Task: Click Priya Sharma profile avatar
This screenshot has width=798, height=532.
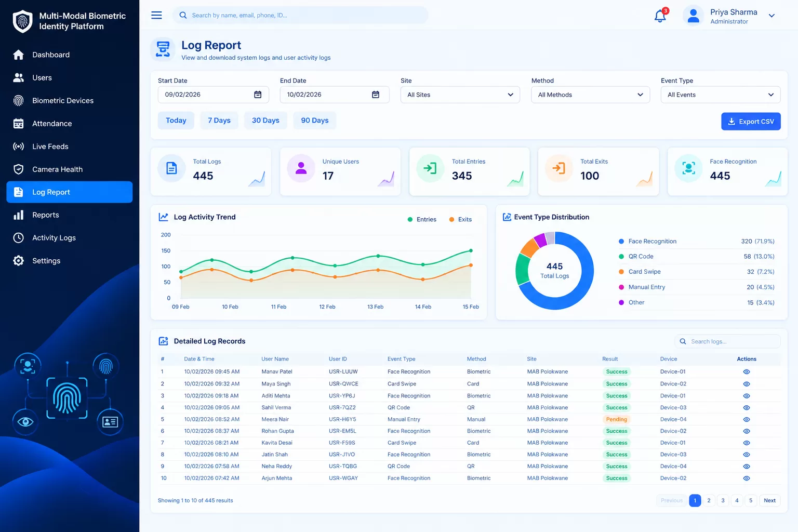Action: coord(693,16)
